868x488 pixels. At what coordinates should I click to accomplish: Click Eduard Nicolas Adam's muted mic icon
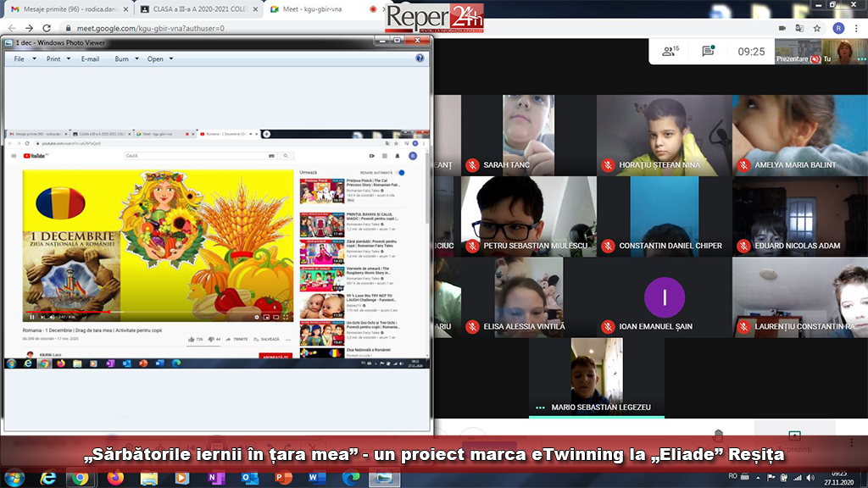(x=743, y=246)
